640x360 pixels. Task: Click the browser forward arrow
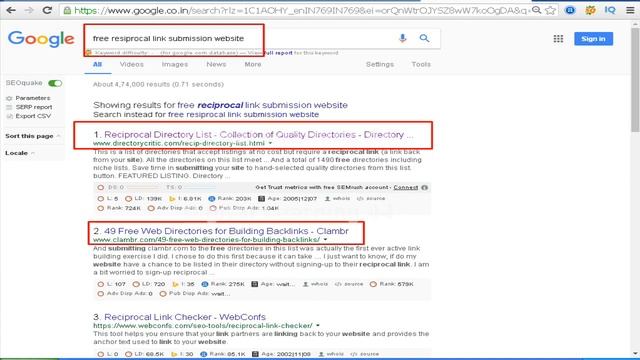29,10
